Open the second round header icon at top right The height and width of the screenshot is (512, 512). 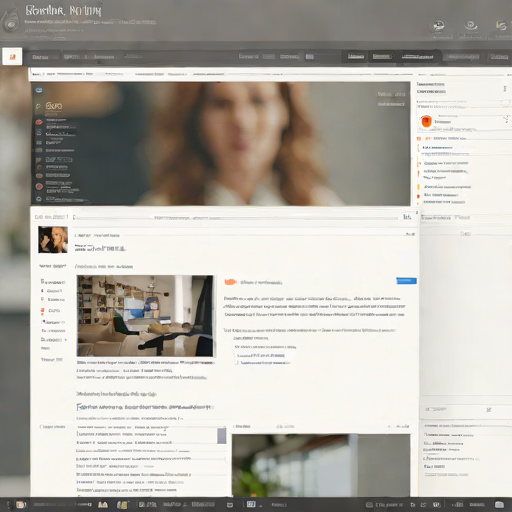(x=471, y=25)
